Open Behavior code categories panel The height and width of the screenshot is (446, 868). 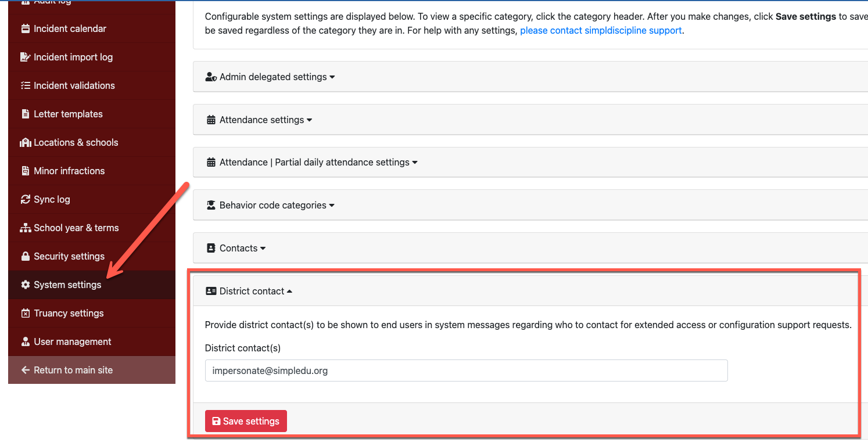click(271, 205)
